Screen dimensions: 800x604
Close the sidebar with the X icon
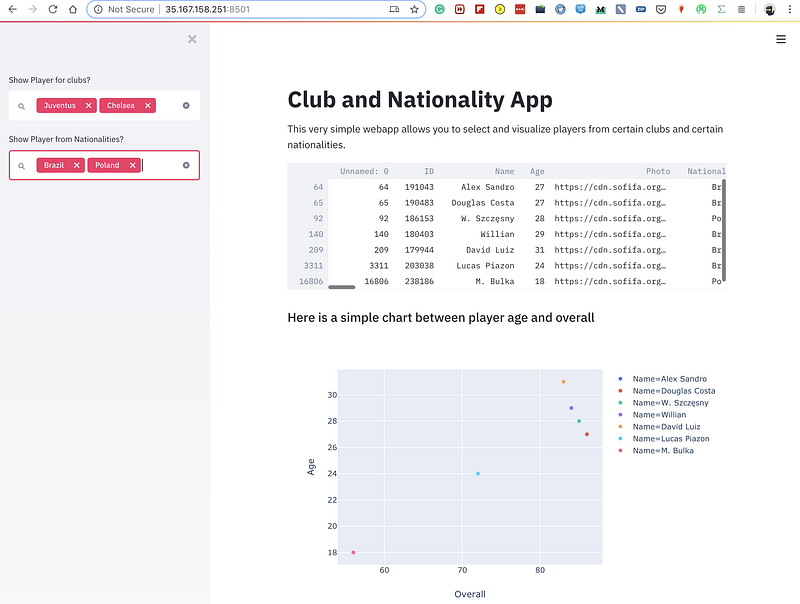pos(192,39)
